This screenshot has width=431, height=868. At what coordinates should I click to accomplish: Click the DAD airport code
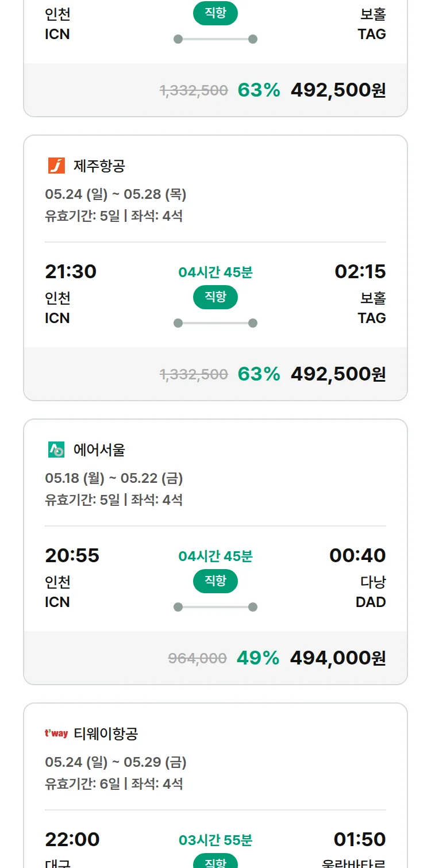pyautogui.click(x=371, y=602)
